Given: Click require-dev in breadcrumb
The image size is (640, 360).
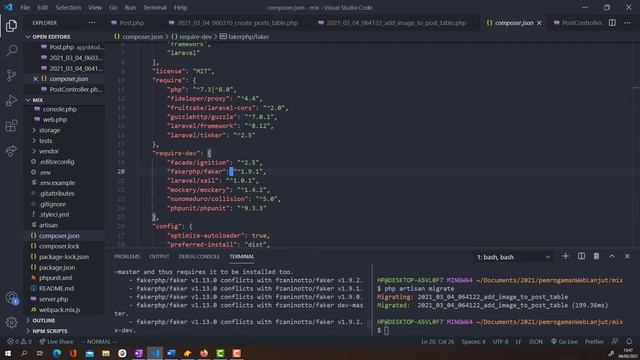Looking at the screenshot, I should (x=196, y=37).
